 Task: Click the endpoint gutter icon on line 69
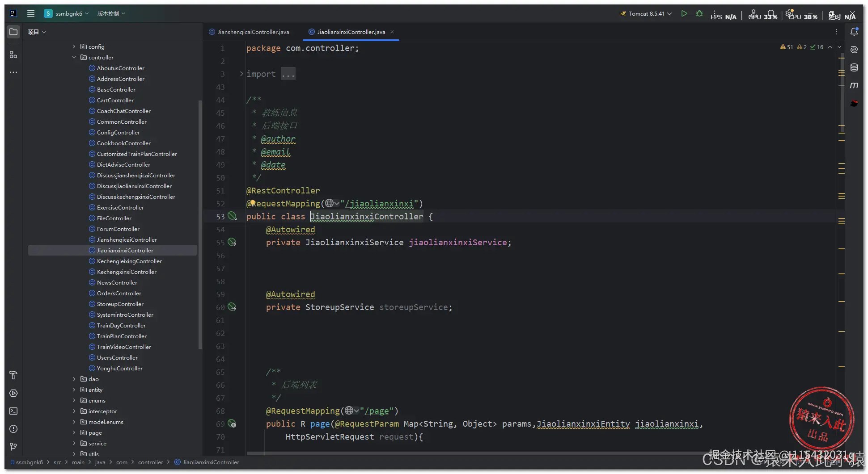coord(232,424)
